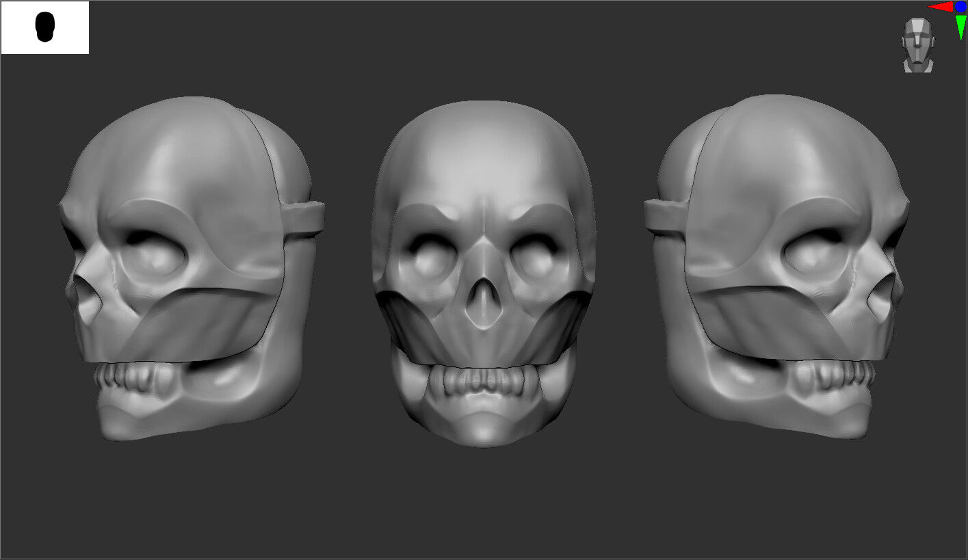968x560 pixels.
Task: Select the left three-quarter view skull
Action: (192, 268)
